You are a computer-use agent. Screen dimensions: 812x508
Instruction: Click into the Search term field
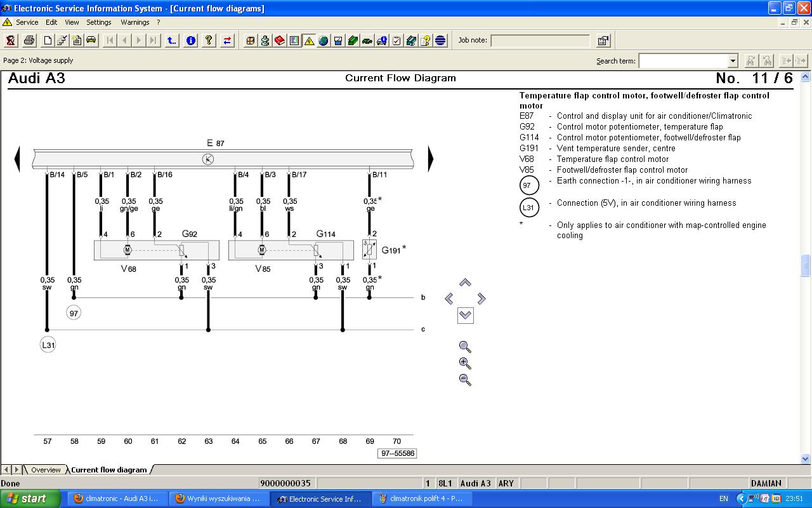click(x=684, y=61)
